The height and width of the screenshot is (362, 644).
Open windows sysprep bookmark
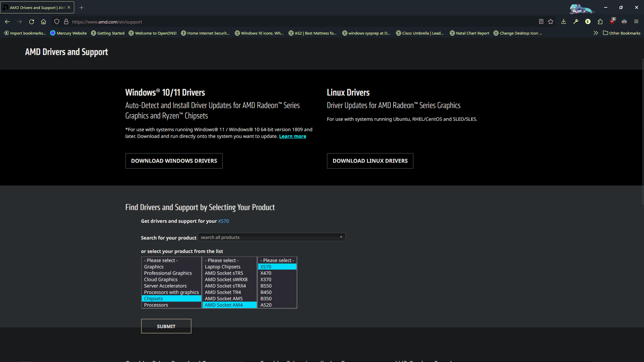coord(366,33)
